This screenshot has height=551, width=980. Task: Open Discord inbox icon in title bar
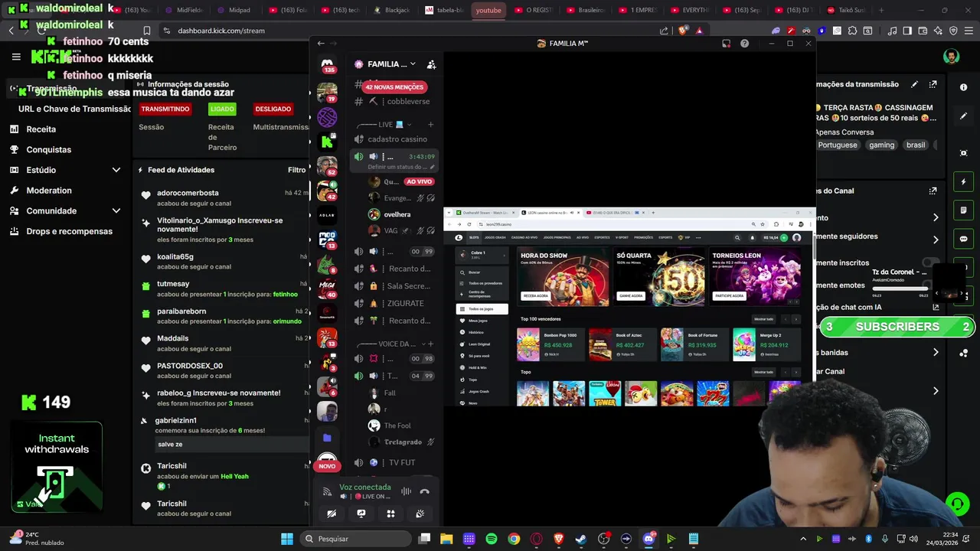[726, 44]
